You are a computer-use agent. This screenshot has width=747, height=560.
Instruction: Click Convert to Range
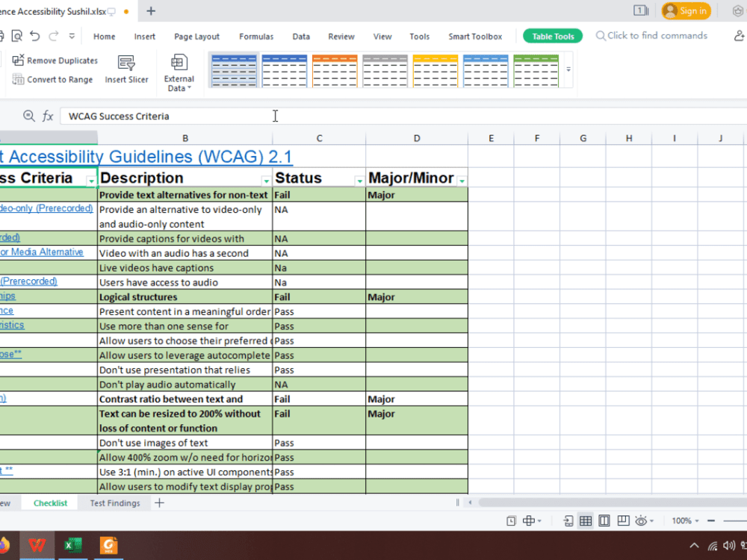(52, 80)
